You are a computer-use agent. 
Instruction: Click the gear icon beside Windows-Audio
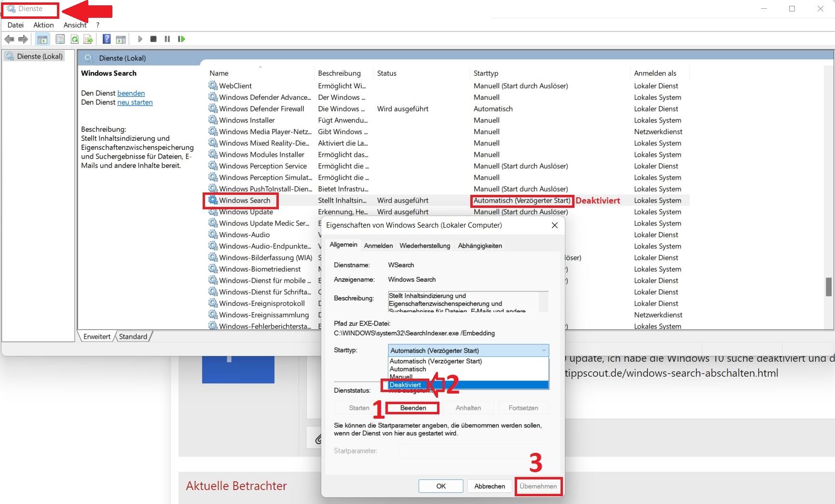tap(213, 234)
